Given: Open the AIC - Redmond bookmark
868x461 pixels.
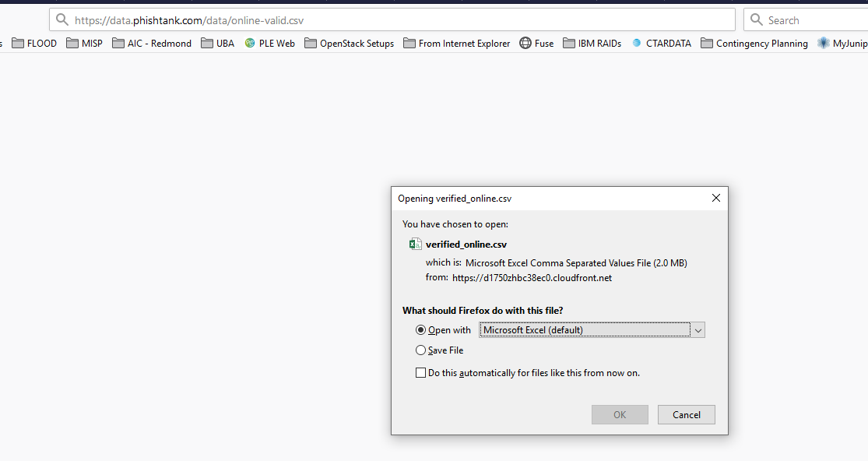Looking at the screenshot, I should tap(158, 43).
